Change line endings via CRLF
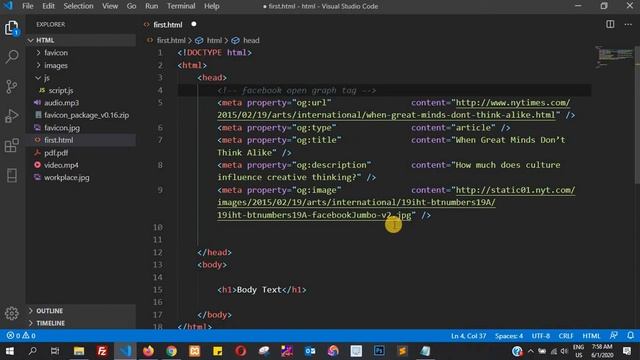Viewport: 640px width, 360px height. (x=566, y=336)
